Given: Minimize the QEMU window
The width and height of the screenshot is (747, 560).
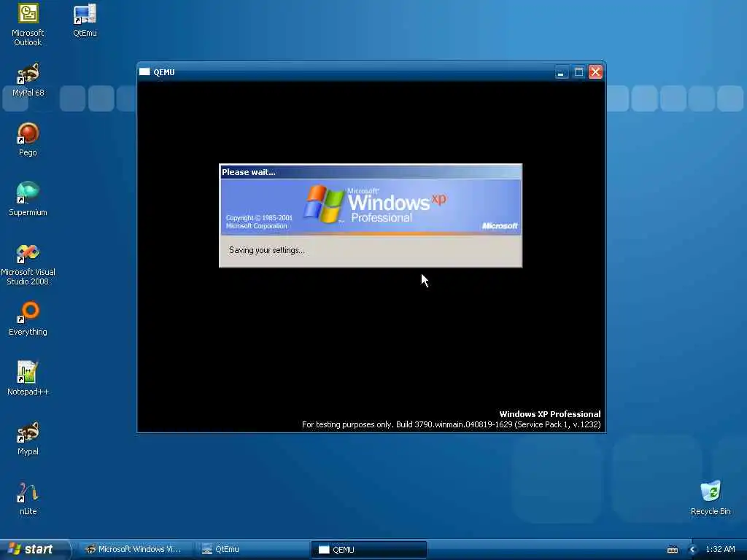Looking at the screenshot, I should [x=562, y=72].
